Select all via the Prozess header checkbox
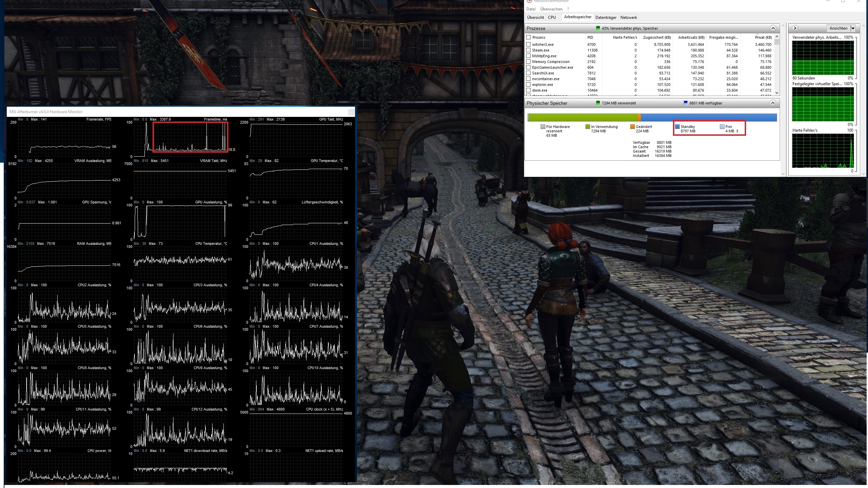Screen dimensions: 868x488 coord(528,37)
